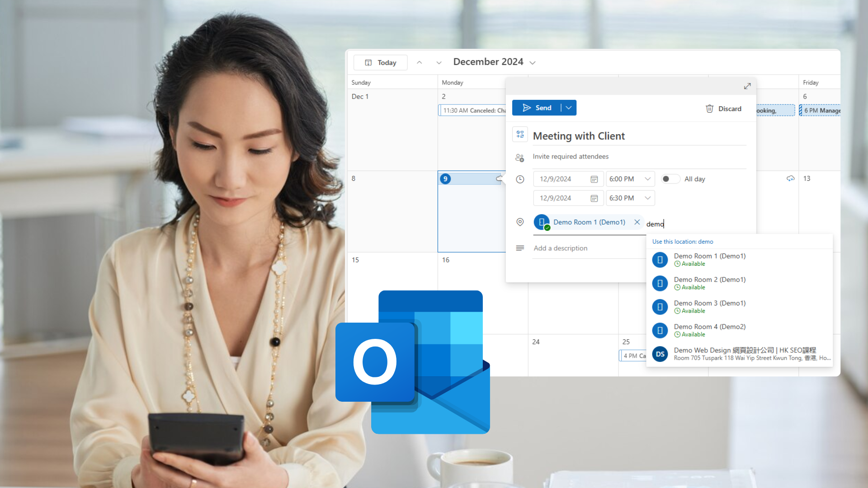This screenshot has width=868, height=488.
Task: Choose Demo Web Design location suggestion
Action: click(744, 353)
